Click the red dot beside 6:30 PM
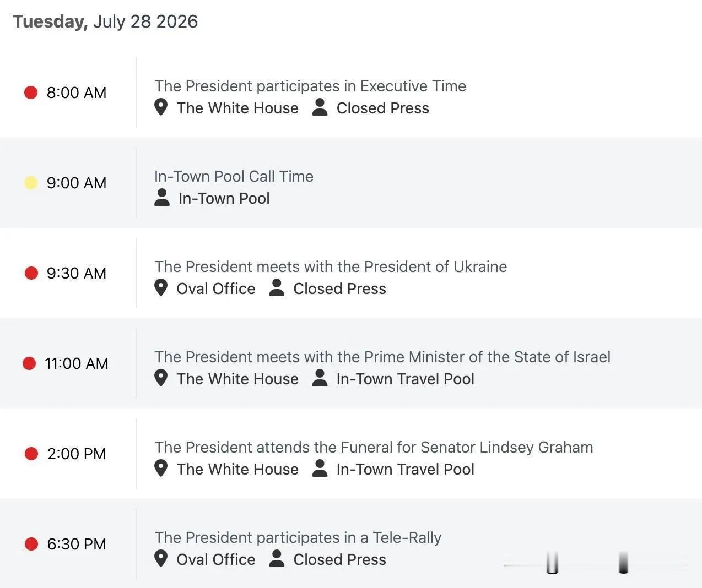Viewport: 702px width, 588px height. point(31,544)
